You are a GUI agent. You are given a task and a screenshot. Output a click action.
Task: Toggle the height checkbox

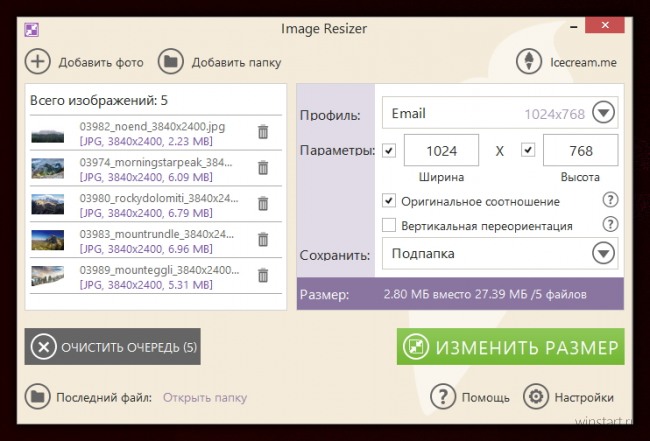pos(528,151)
